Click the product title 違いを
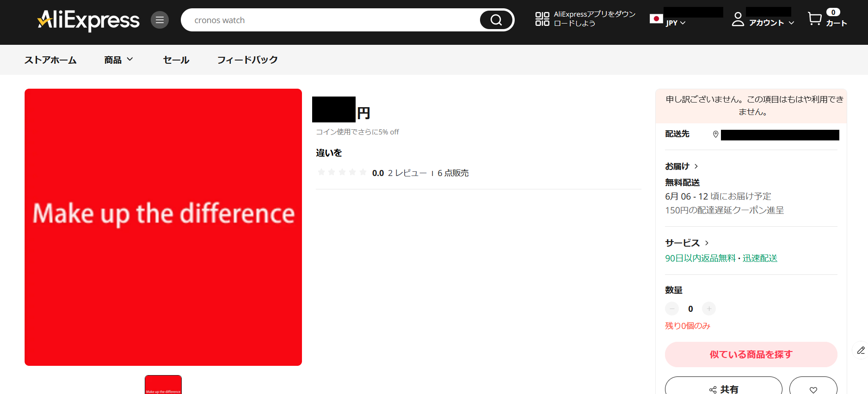Image resolution: width=868 pixels, height=394 pixels. click(329, 153)
